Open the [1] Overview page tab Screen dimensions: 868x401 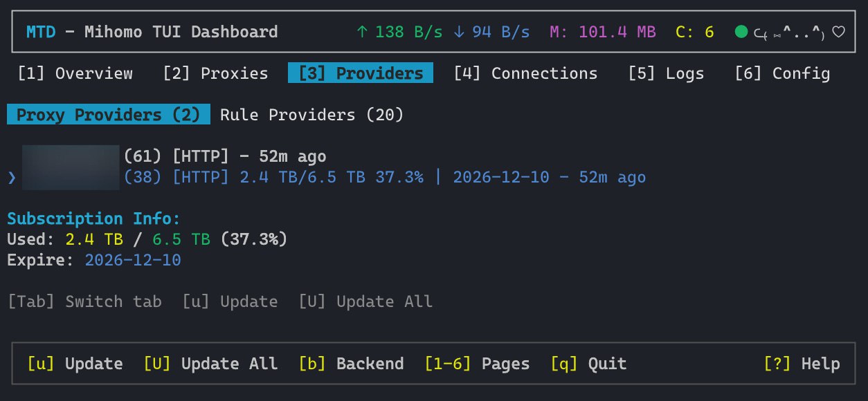(x=75, y=73)
